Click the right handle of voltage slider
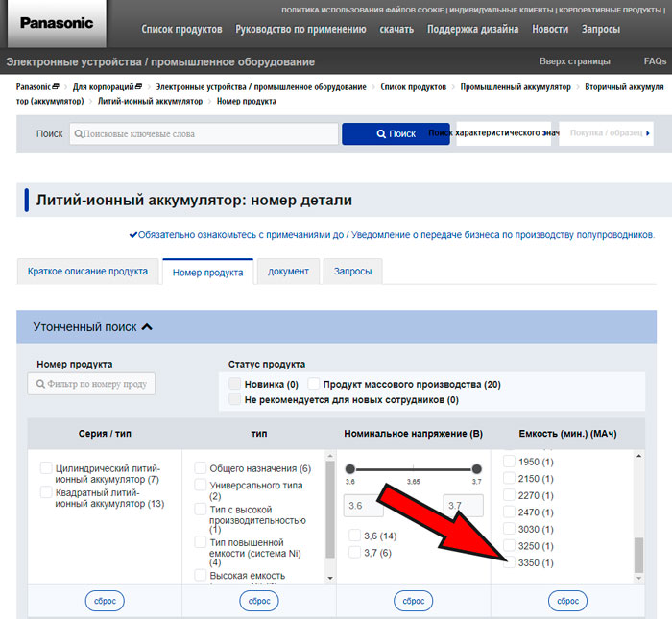Screen dimensions: 672x619 pos(476,468)
